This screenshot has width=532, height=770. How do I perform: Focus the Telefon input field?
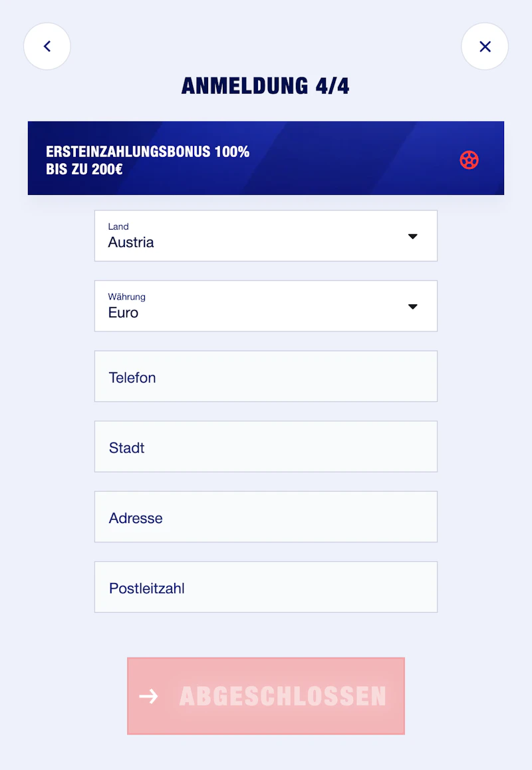click(x=266, y=377)
